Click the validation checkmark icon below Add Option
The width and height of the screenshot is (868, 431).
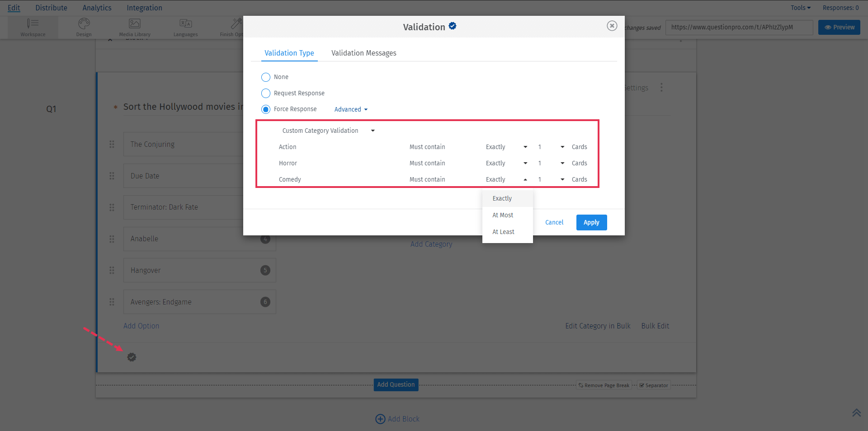point(132,357)
